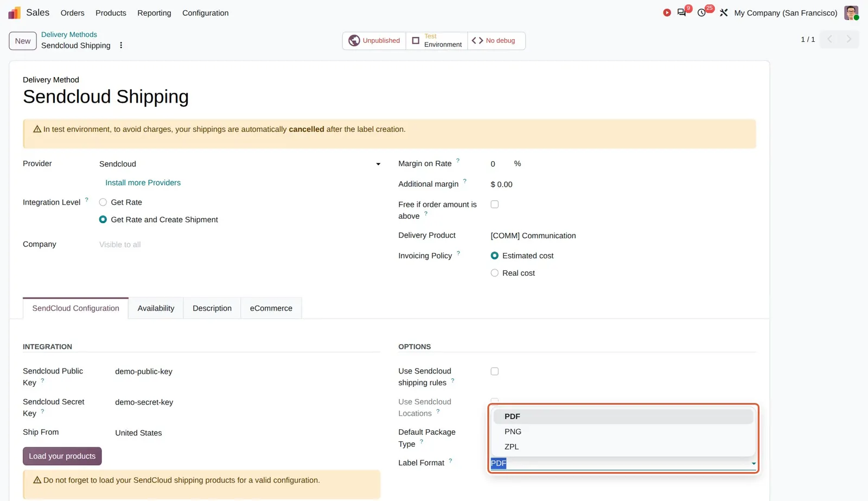Go to Delivery Methods breadcrumb
This screenshot has width=868, height=501.
[x=69, y=35]
